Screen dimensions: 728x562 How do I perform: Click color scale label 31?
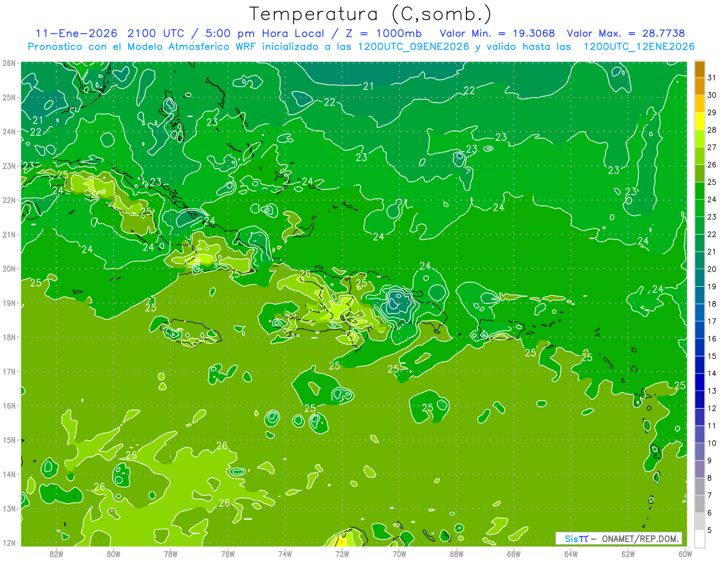pyautogui.click(x=712, y=78)
